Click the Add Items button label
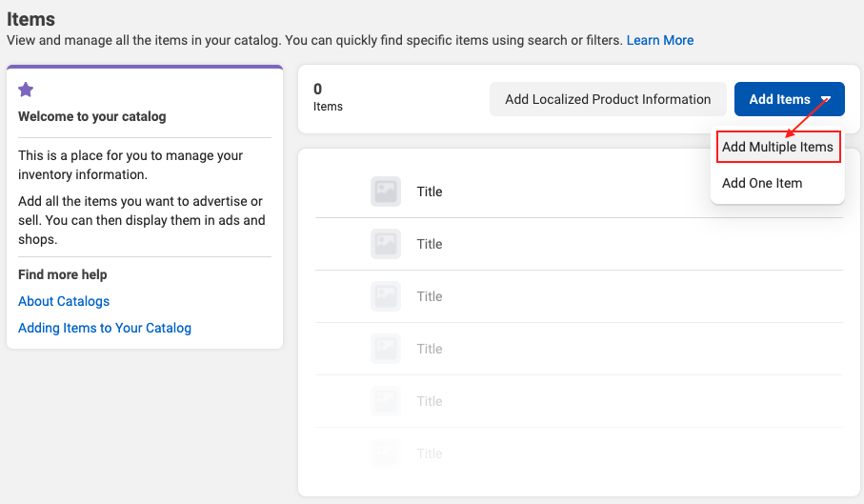Screen dimensions: 864x504 point(779,99)
